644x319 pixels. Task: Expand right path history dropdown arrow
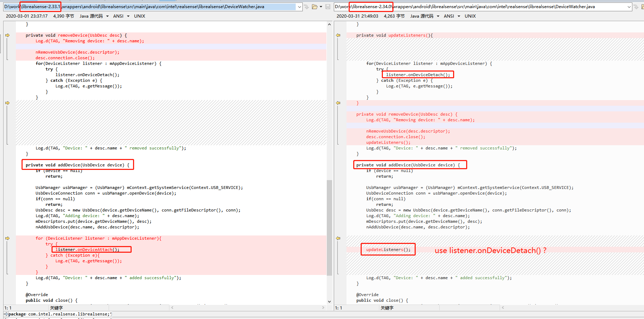629,7
